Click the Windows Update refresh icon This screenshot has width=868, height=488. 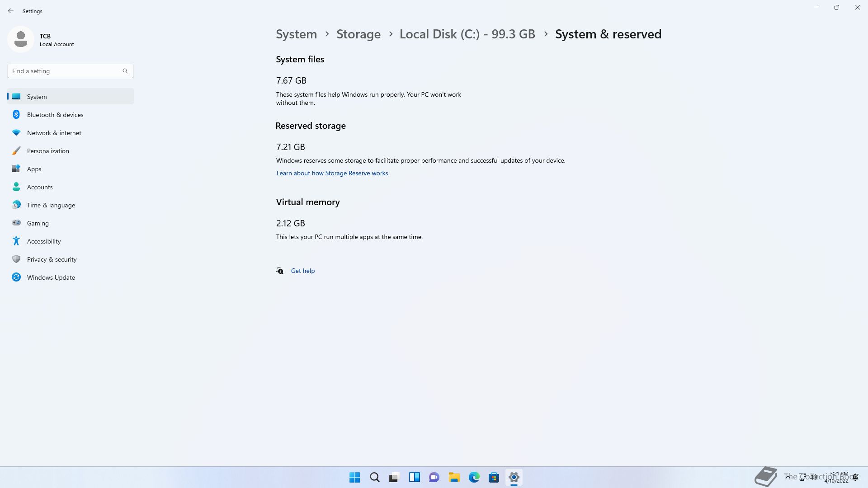pos(16,277)
